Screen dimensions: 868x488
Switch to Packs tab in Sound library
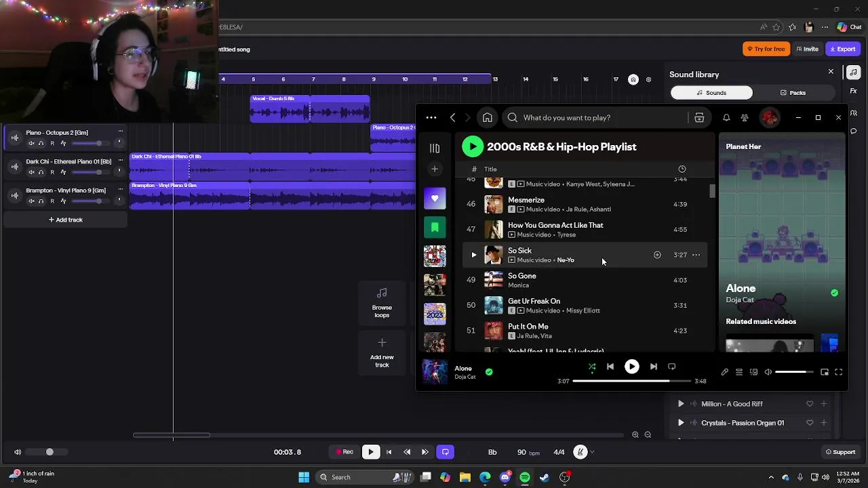click(793, 93)
